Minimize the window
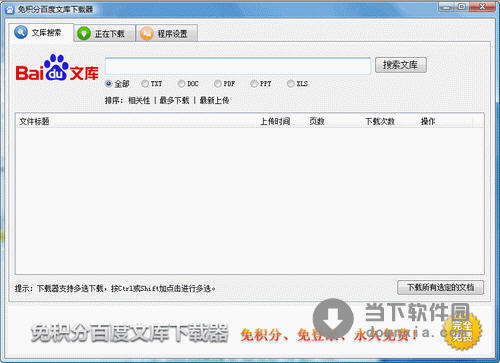The image size is (500, 363). (x=447, y=7)
